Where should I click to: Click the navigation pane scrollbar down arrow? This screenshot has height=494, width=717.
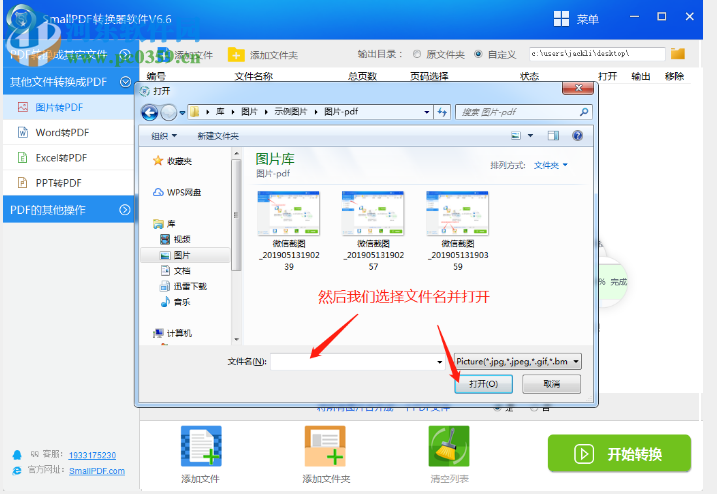[236, 339]
